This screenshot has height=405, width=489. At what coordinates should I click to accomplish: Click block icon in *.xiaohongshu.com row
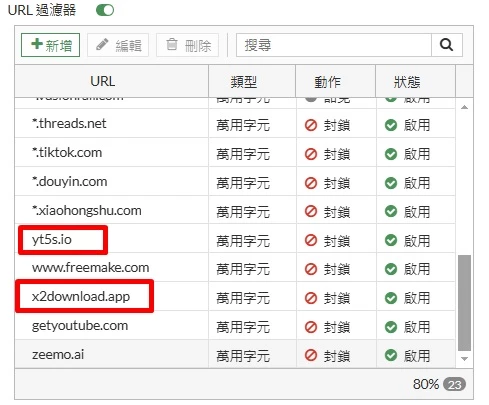(311, 211)
